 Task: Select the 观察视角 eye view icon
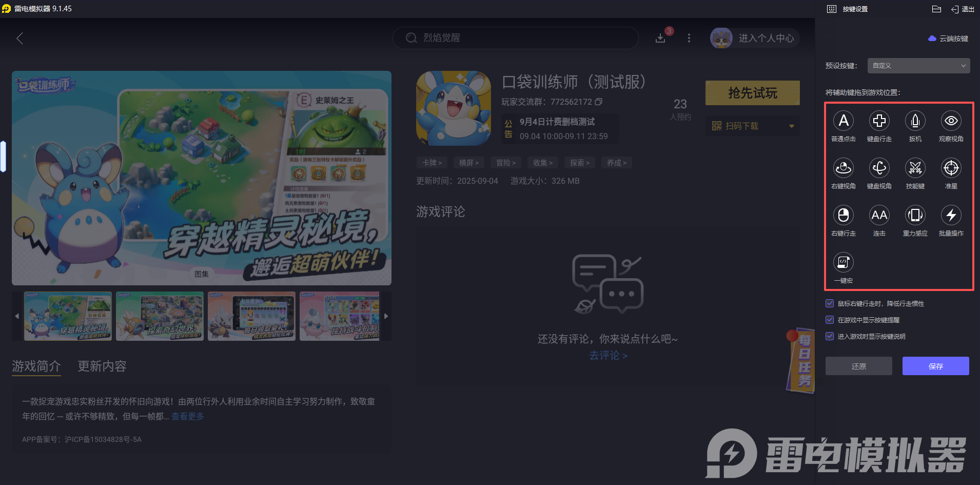[x=951, y=121]
